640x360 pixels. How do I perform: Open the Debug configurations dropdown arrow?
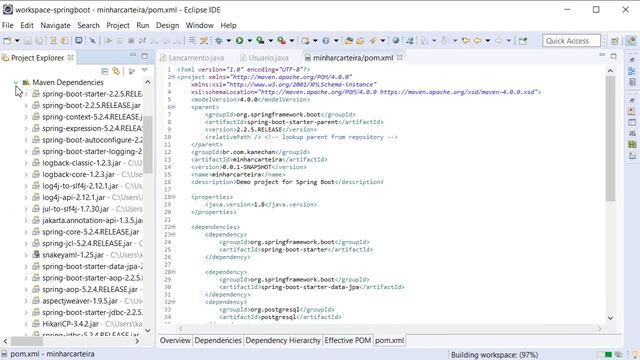(x=229, y=41)
